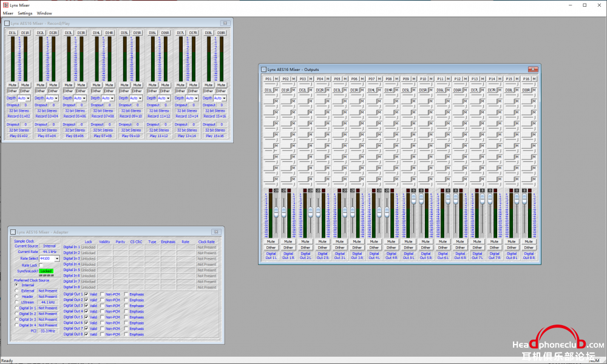Click the 'Record 01+02' label

[19, 116]
